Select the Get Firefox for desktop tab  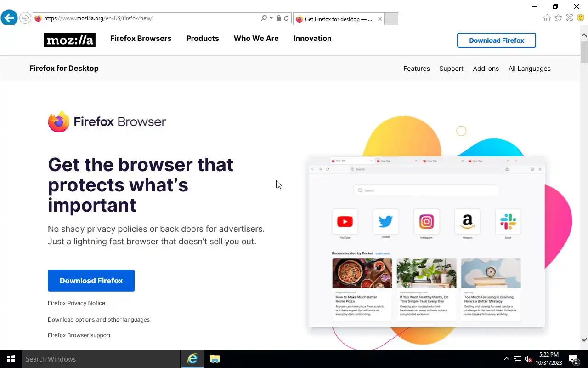pos(339,19)
